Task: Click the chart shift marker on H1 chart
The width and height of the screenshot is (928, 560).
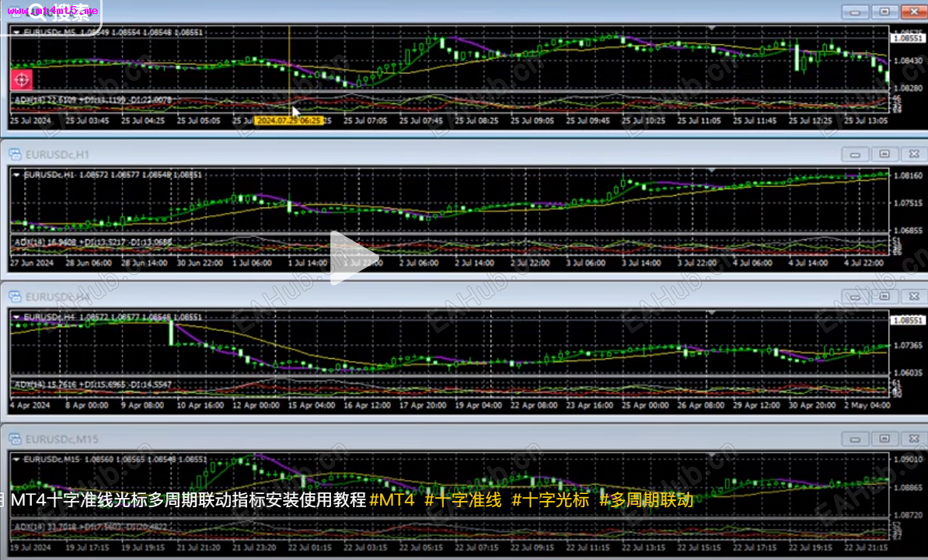Action: [x=711, y=170]
